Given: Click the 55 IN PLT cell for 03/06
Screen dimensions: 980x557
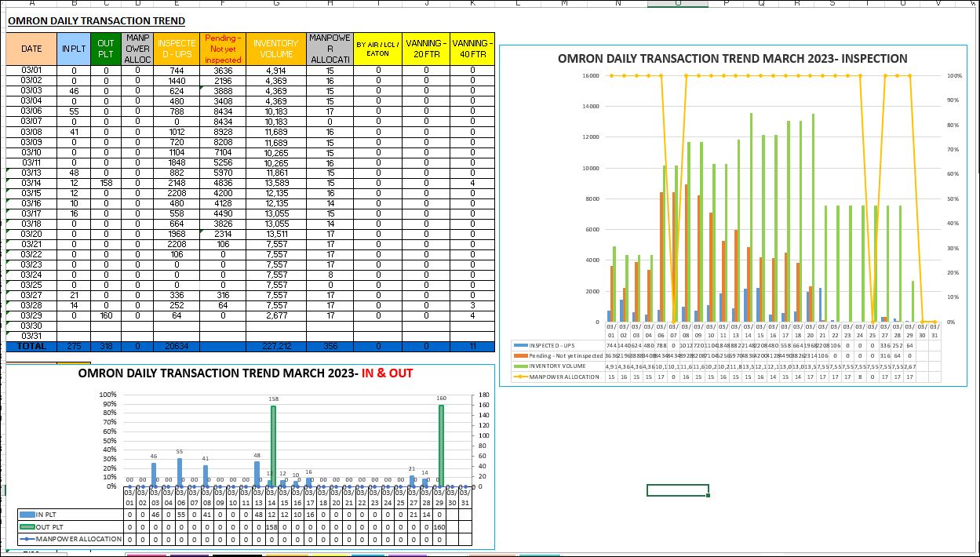Looking at the screenshot, I should (74, 111).
